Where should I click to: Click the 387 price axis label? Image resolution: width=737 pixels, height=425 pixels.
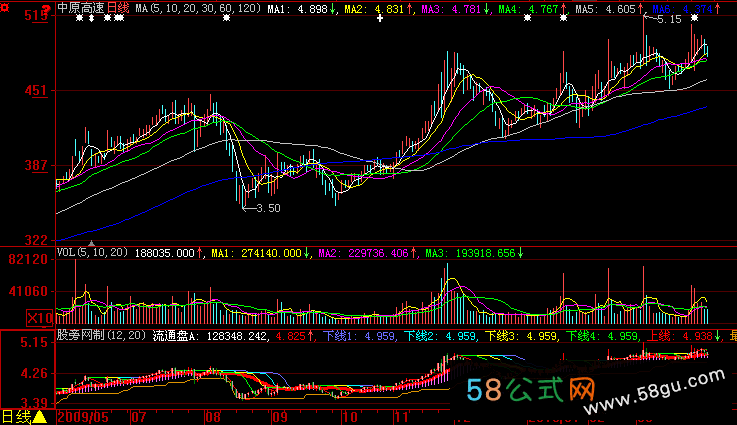[x=36, y=165]
